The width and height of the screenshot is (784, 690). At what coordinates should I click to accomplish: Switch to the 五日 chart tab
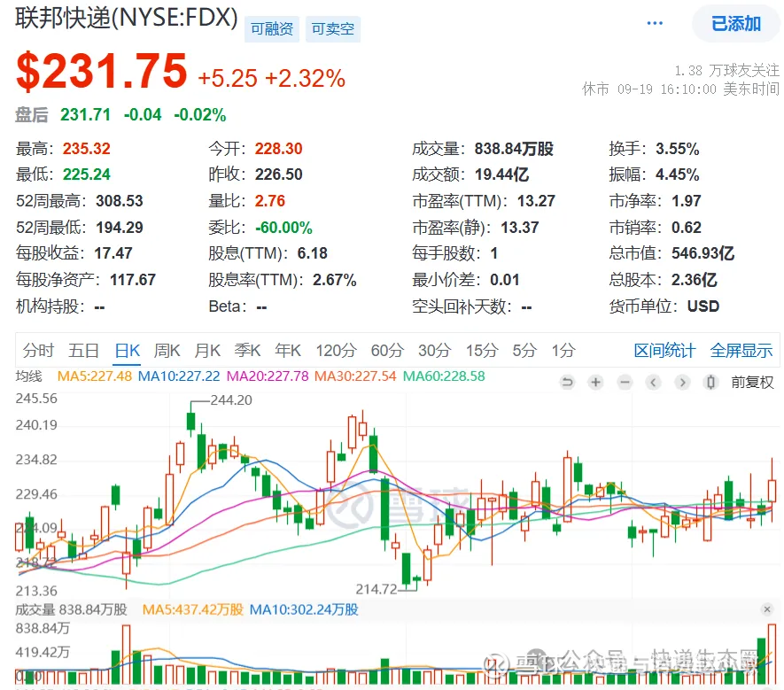[83, 351]
